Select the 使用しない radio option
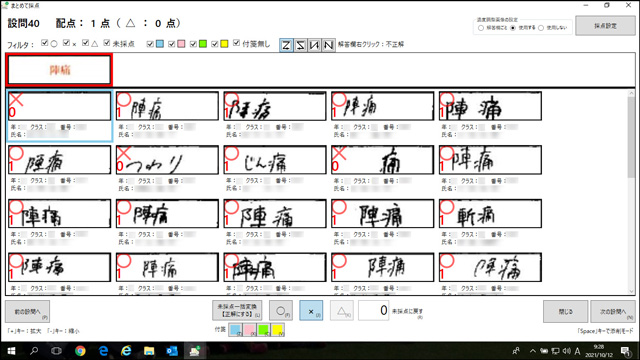This screenshot has height=360, width=640. click(541, 28)
